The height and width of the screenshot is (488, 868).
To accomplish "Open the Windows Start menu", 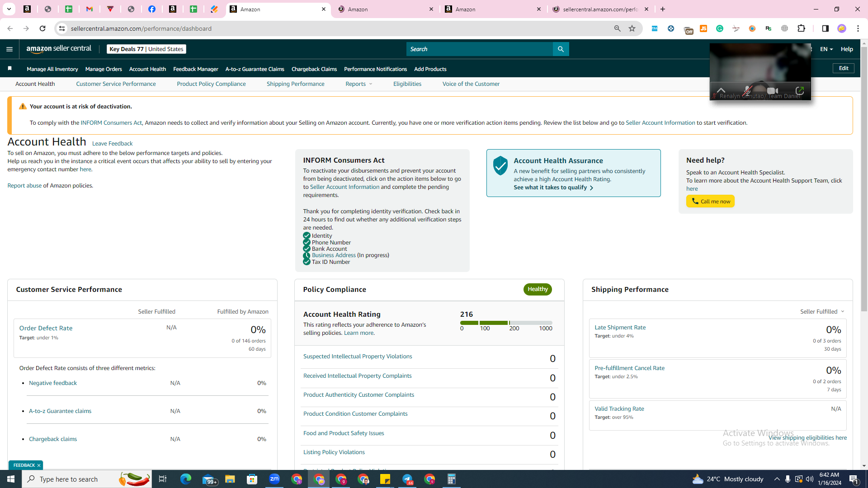I will 11,479.
